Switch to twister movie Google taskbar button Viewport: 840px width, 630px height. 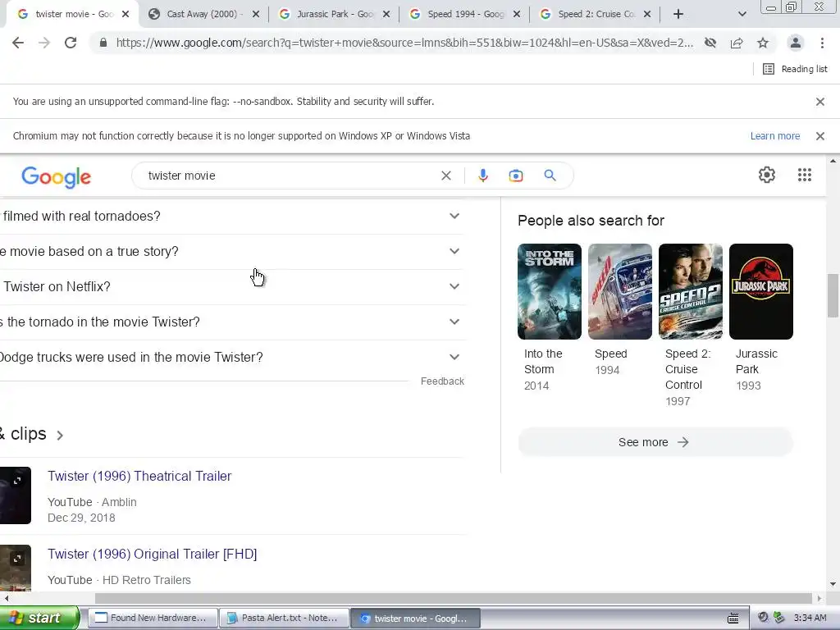tap(415, 619)
